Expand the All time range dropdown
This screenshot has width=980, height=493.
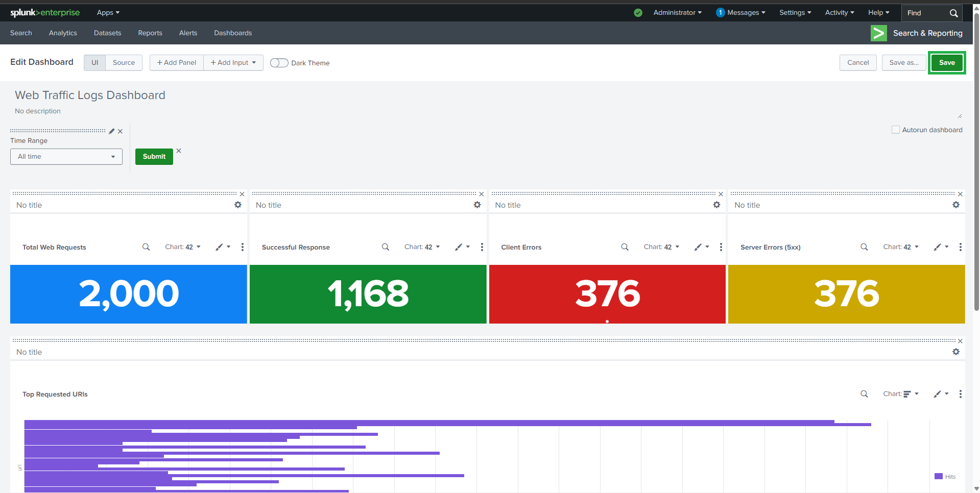tap(66, 157)
